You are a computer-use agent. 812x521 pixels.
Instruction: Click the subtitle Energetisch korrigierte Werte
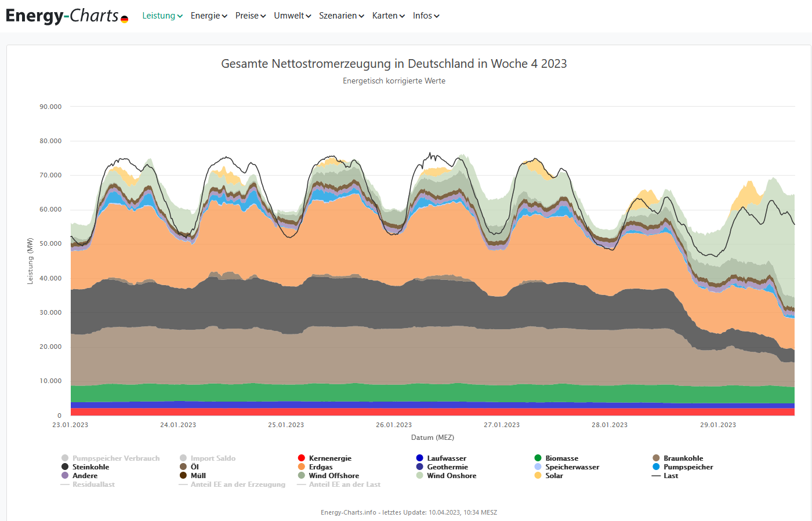[x=394, y=81]
